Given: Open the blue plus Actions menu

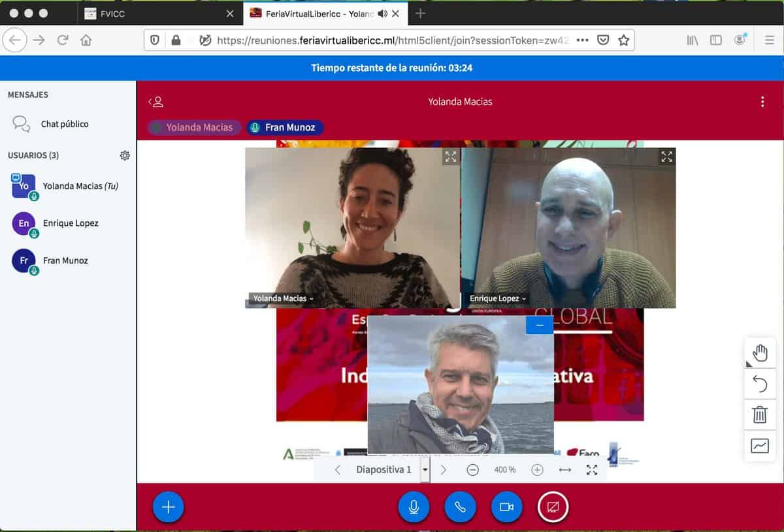Looking at the screenshot, I should point(168,507).
